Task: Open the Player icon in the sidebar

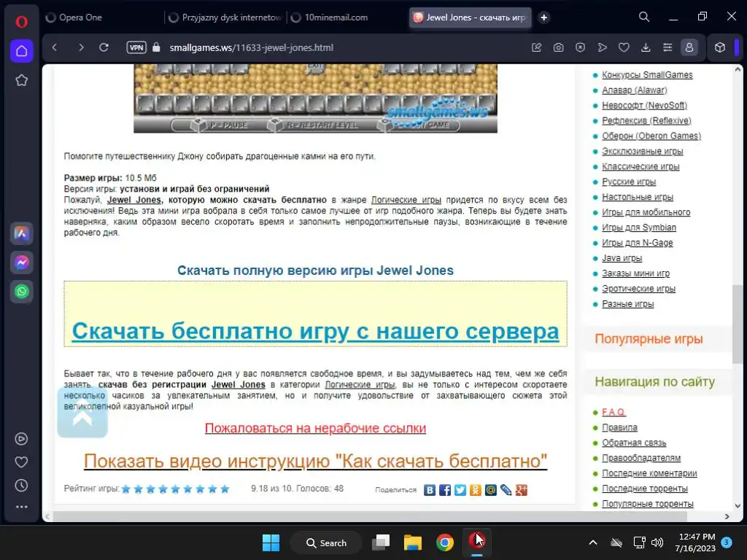Action: (x=21, y=439)
